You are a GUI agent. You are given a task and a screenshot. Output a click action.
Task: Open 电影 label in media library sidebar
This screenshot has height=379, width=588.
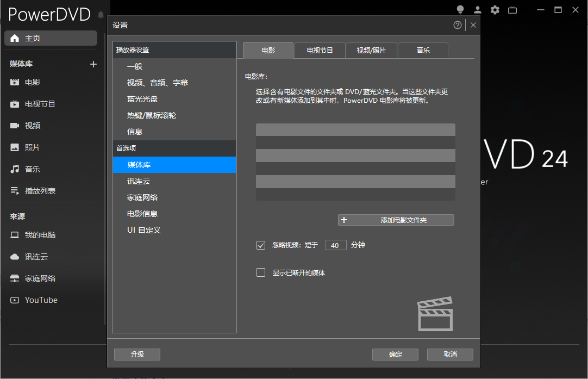click(x=33, y=82)
